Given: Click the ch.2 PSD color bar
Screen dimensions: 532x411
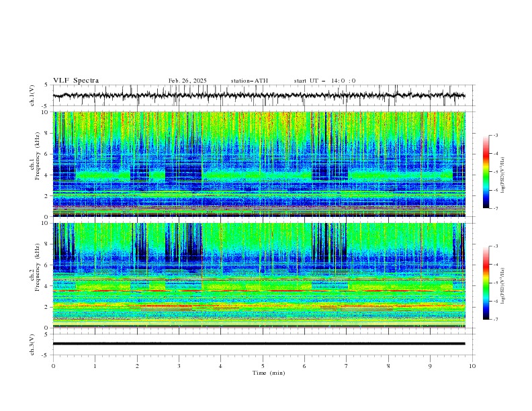Looking at the screenshot, I should pos(486,283).
